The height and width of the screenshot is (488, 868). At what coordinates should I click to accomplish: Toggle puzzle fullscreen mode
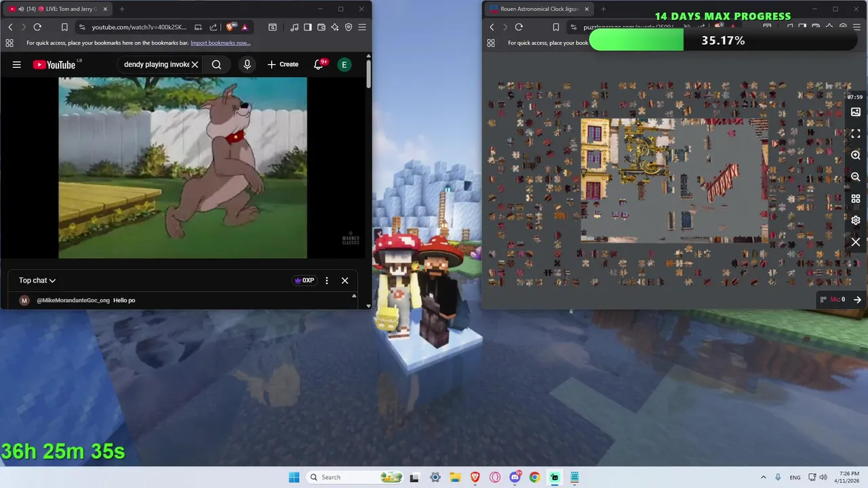pos(856,134)
